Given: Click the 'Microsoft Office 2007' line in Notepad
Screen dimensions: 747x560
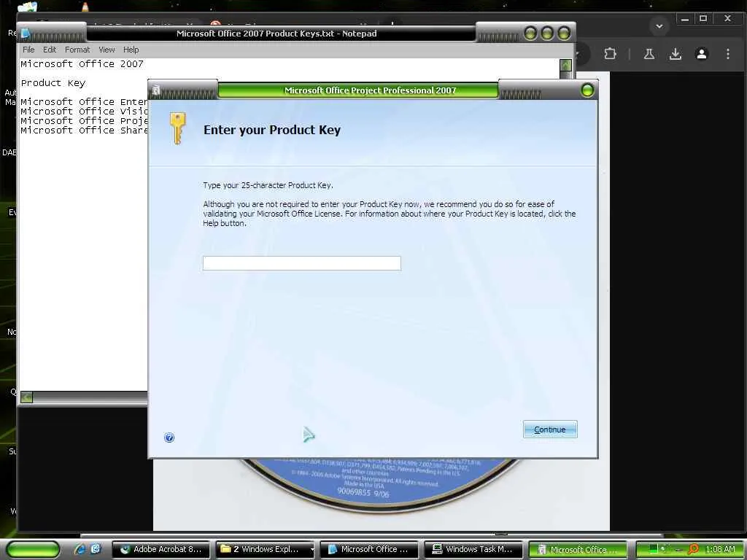Looking at the screenshot, I should click(82, 64).
